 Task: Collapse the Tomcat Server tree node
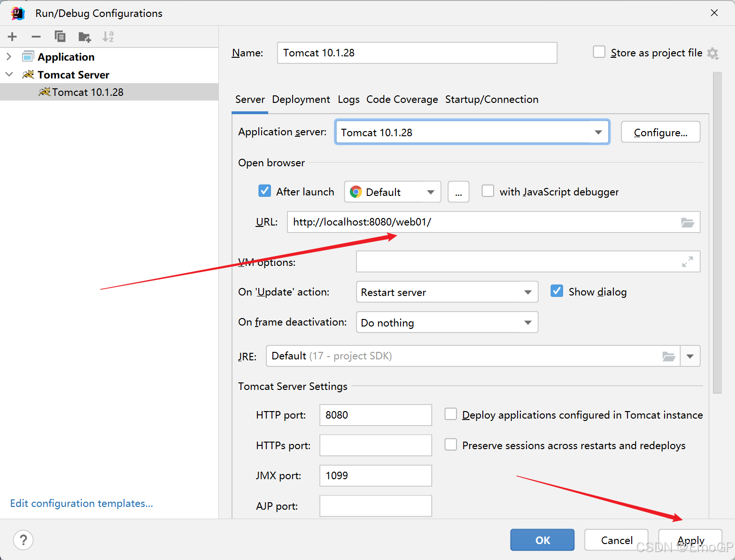8,74
